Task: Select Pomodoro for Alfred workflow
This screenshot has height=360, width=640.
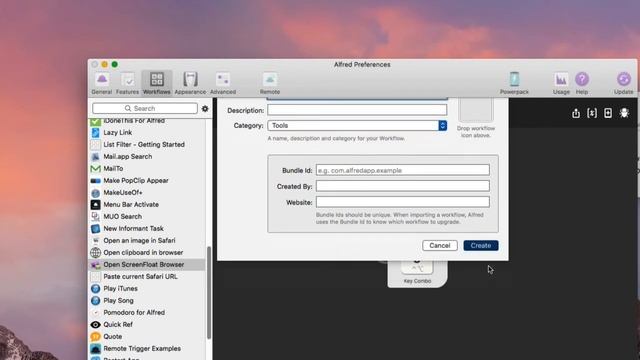Action: coord(147,312)
